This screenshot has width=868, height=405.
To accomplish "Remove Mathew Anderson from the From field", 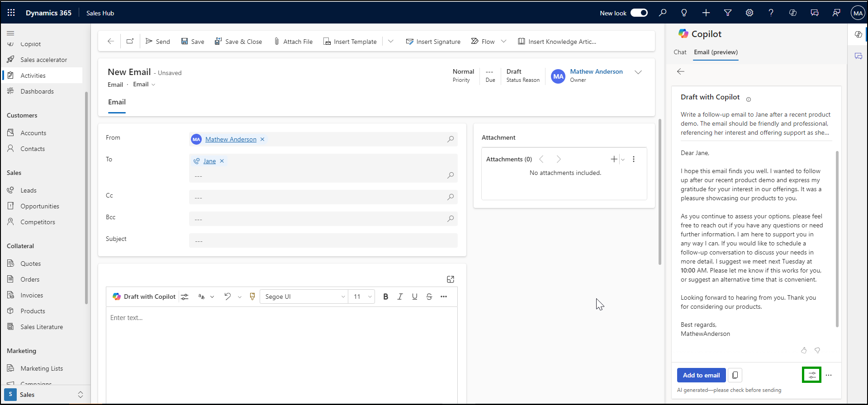I will tap(262, 139).
